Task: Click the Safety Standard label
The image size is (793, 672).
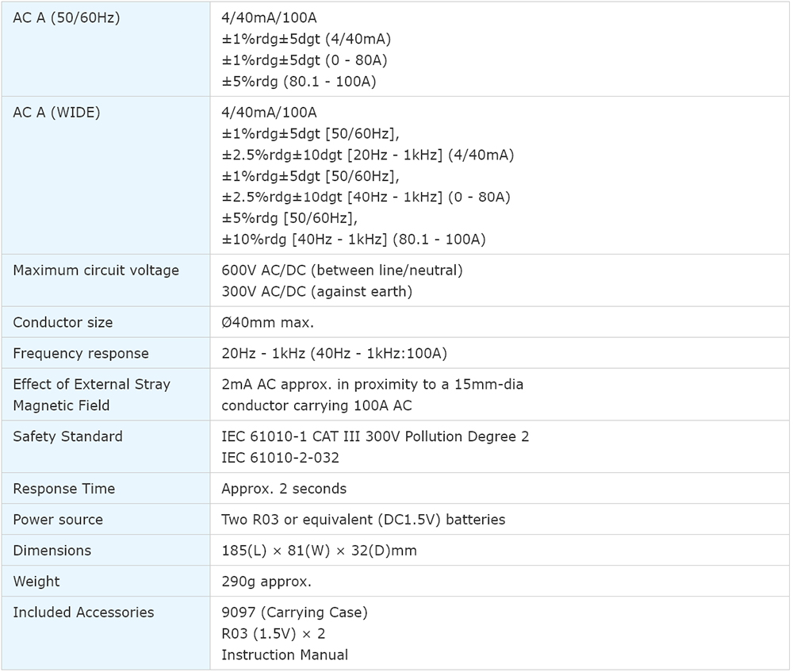Action: click(x=67, y=436)
